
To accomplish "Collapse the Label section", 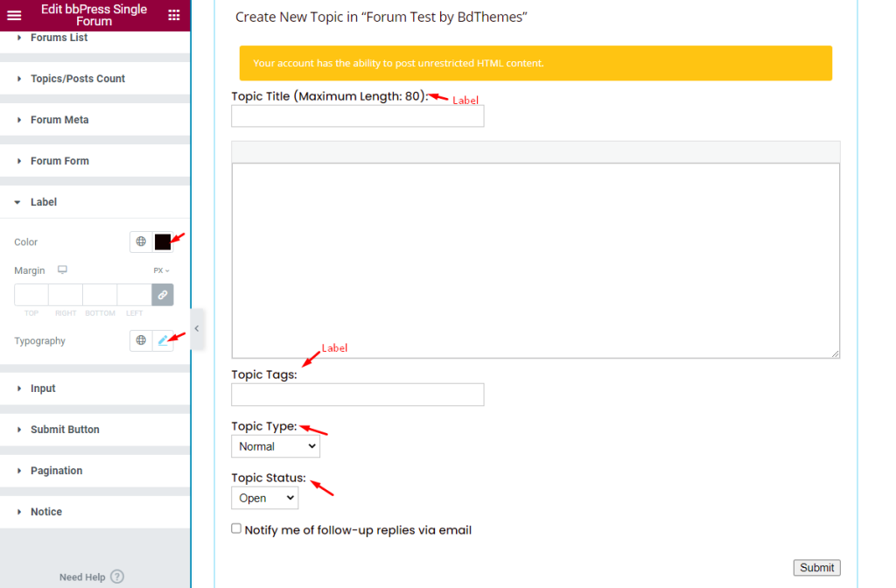I will [x=94, y=202].
